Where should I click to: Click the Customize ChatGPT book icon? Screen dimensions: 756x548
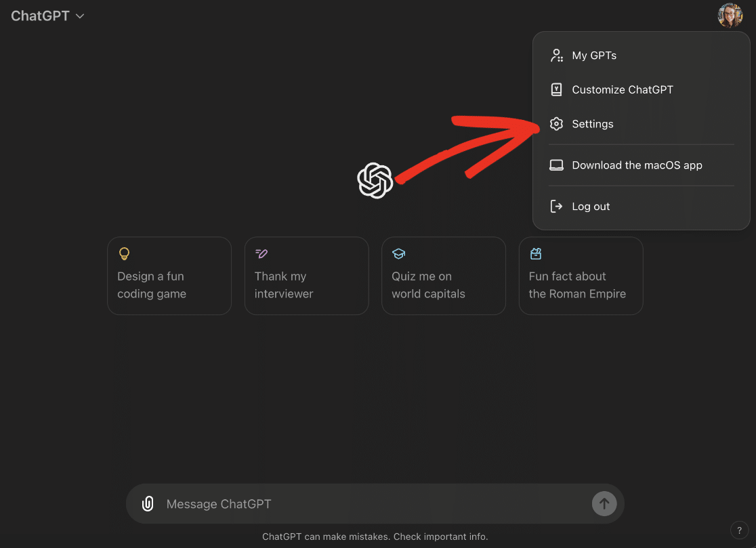click(556, 89)
